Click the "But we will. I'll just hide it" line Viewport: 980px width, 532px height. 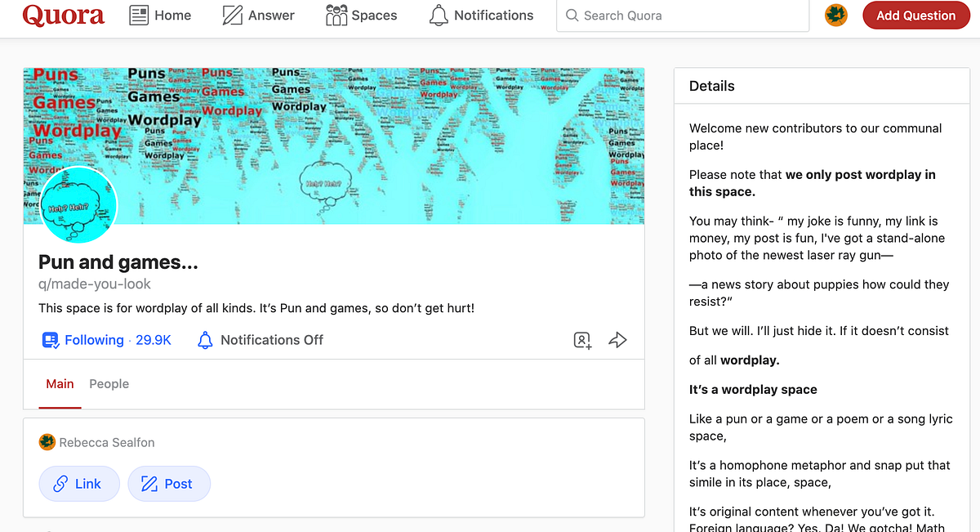(819, 331)
